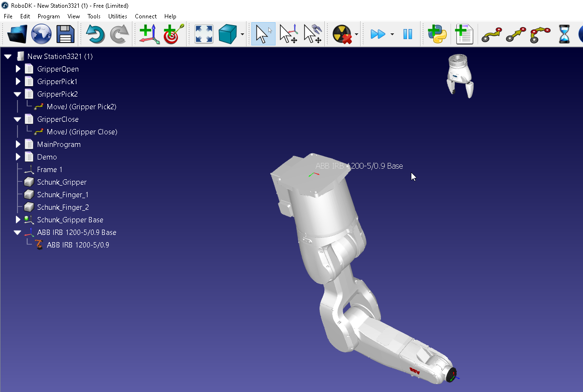Expand the GripperPick1 program
Viewport: 583px width, 392px height.
click(18, 82)
